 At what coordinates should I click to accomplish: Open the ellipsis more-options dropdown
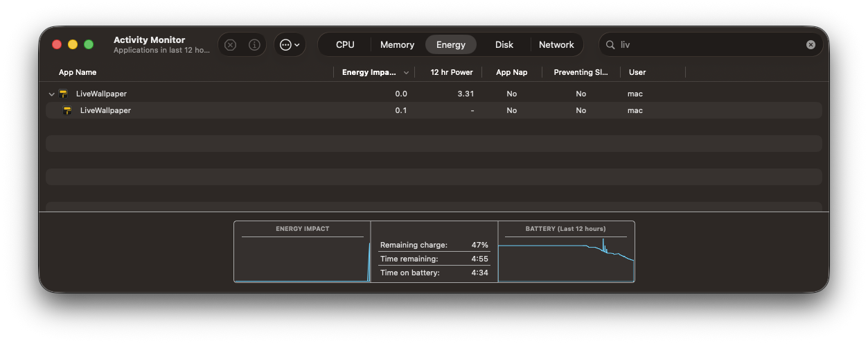pos(290,44)
